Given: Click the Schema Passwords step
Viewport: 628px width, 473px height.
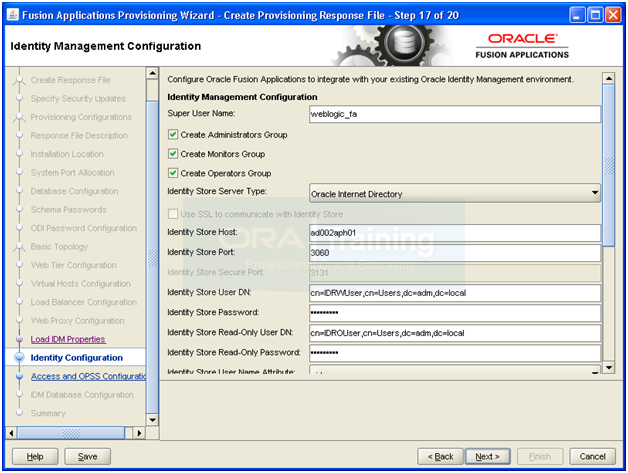Looking at the screenshot, I should click(68, 209).
